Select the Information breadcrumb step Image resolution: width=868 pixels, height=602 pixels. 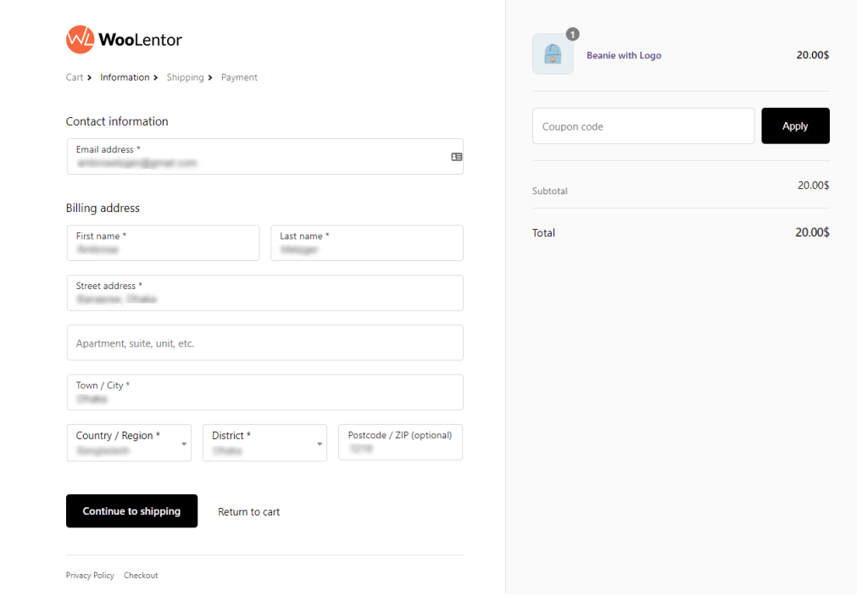coord(125,77)
